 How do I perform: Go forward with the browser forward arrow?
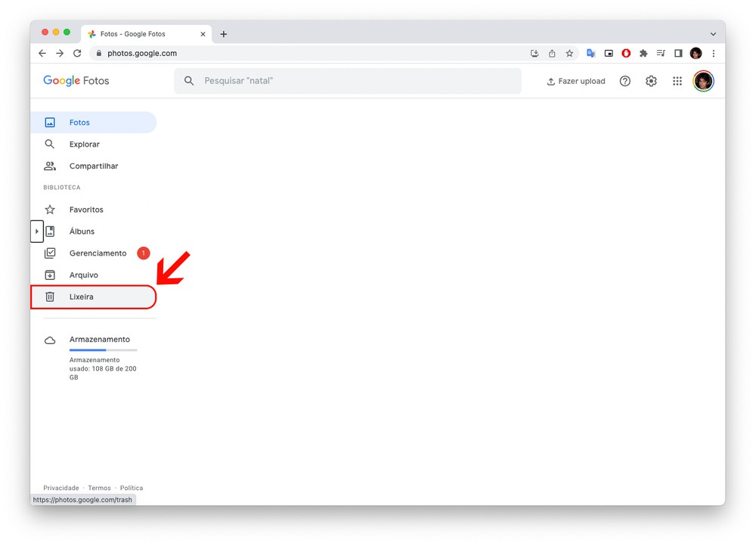60,53
